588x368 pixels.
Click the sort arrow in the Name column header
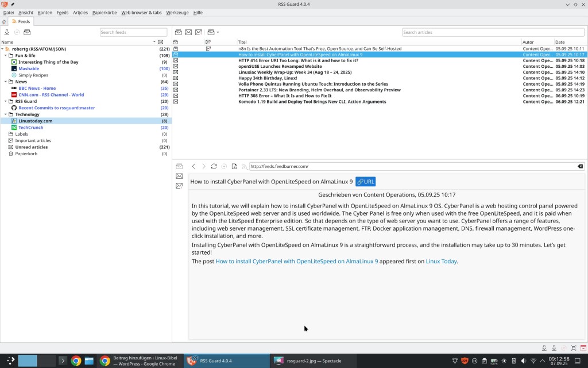point(154,42)
